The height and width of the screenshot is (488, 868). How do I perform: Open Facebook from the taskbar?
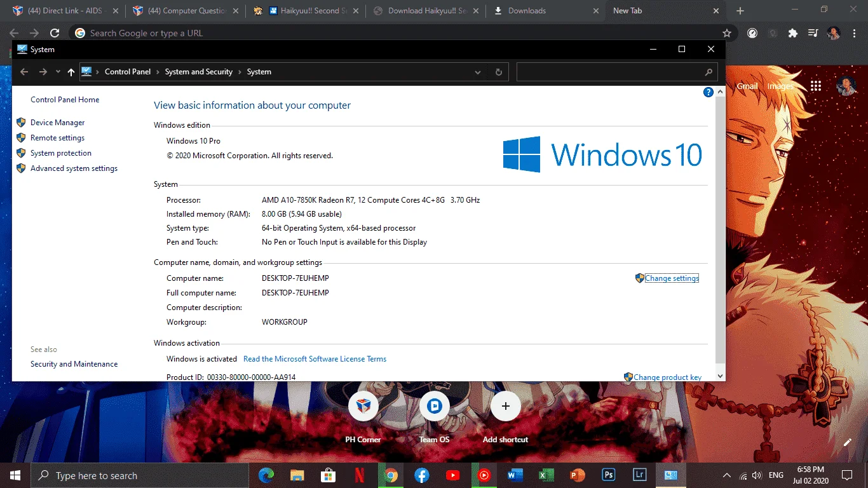click(x=422, y=475)
